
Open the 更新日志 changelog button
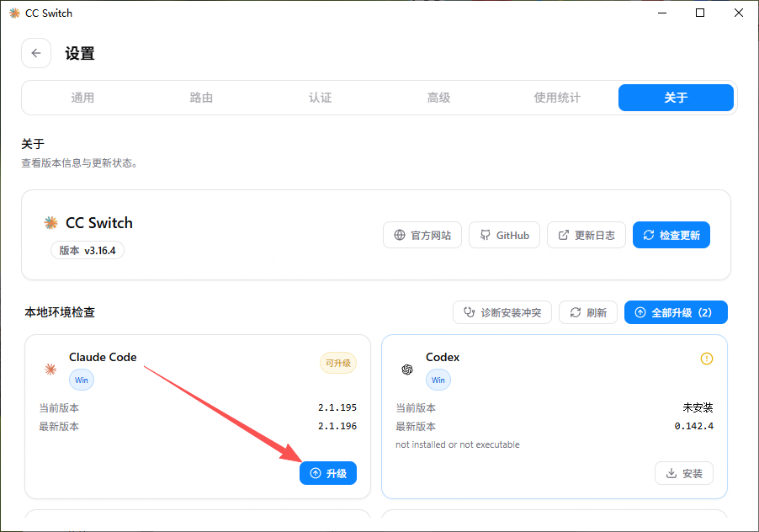tap(586, 235)
